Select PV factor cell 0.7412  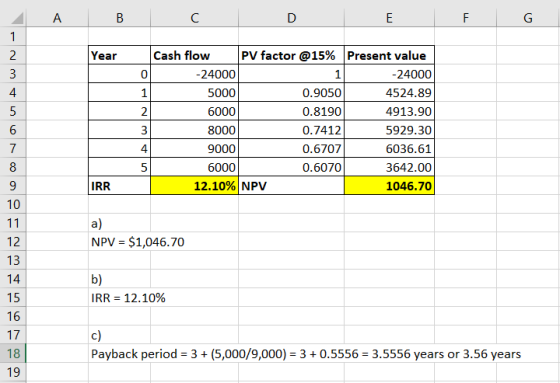291,130
